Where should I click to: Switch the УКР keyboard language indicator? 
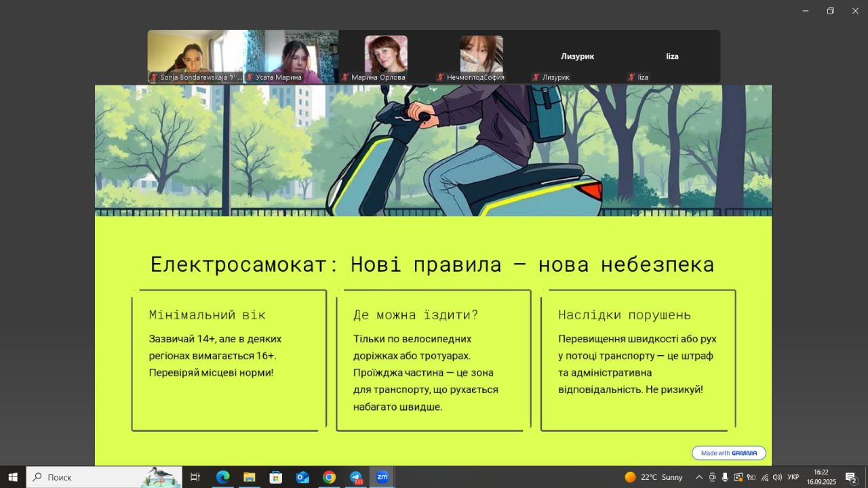click(793, 477)
